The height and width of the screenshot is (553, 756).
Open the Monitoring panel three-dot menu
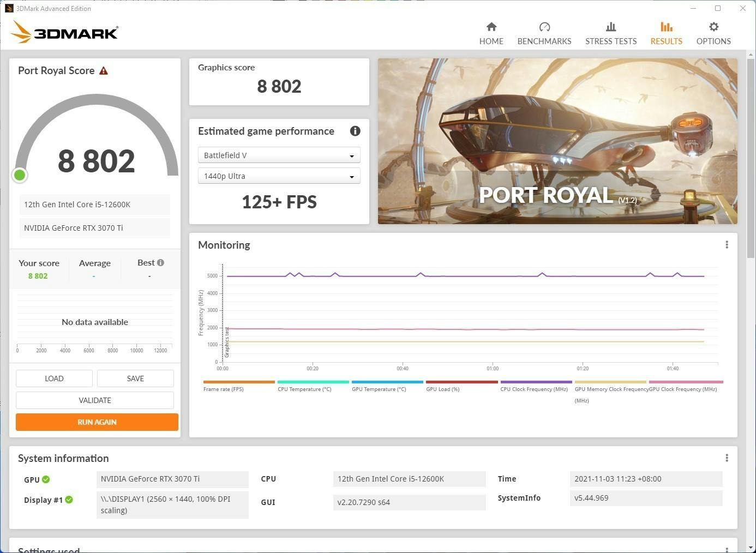(x=727, y=245)
